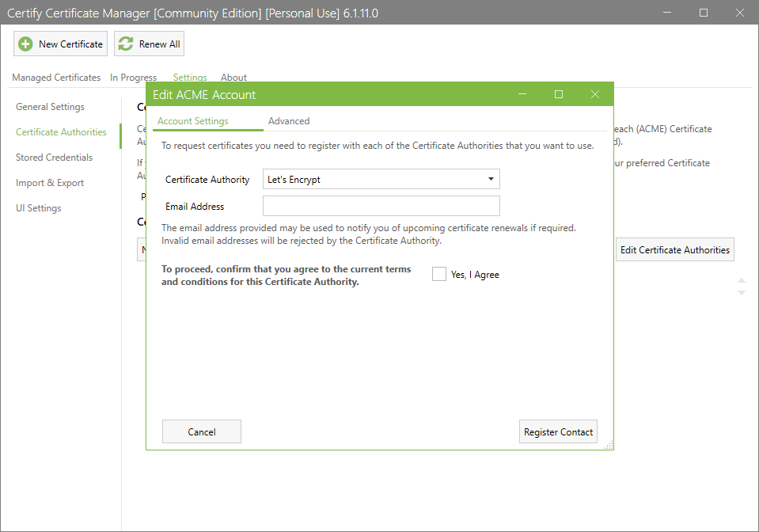The height and width of the screenshot is (532, 759).
Task: Click the New Certificate button label
Action: click(x=70, y=44)
